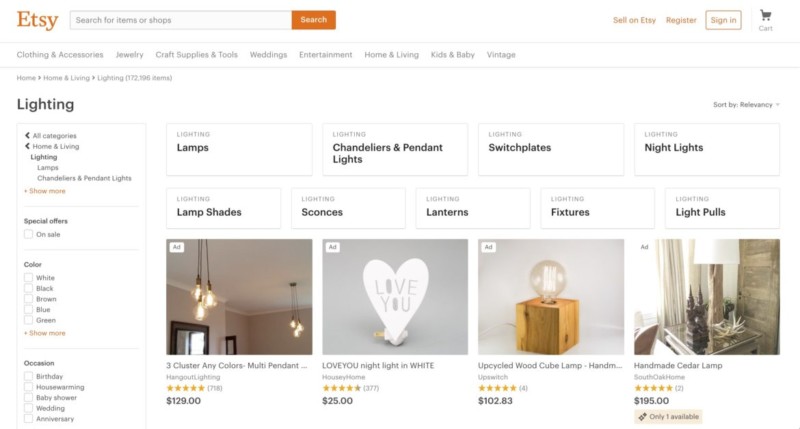Click the back arrow beside All categories
Screen dimensions: 800x429
[x=27, y=135]
